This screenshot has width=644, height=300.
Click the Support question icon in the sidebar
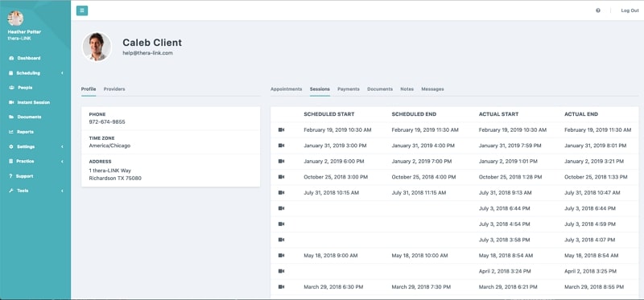[x=11, y=176]
